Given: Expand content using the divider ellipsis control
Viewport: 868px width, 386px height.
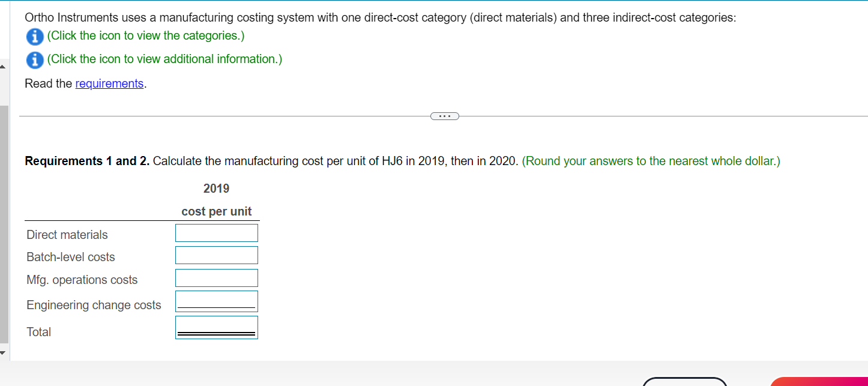Looking at the screenshot, I should tap(444, 115).
